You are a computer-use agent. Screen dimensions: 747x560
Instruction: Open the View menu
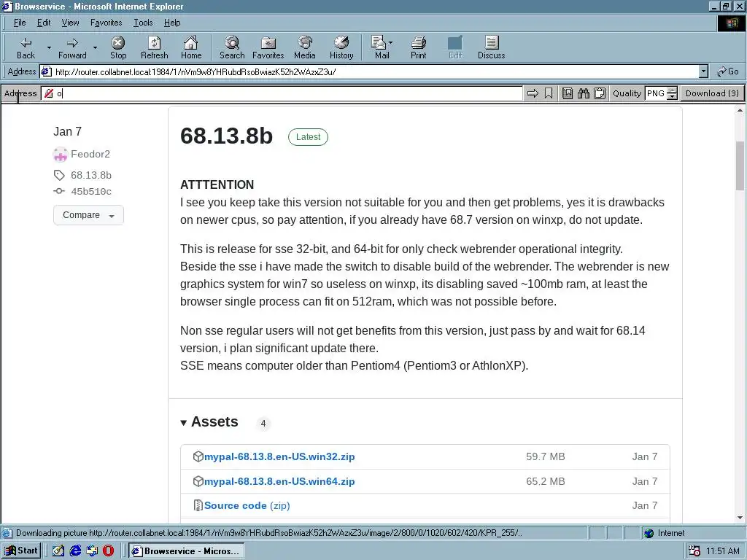click(x=70, y=23)
